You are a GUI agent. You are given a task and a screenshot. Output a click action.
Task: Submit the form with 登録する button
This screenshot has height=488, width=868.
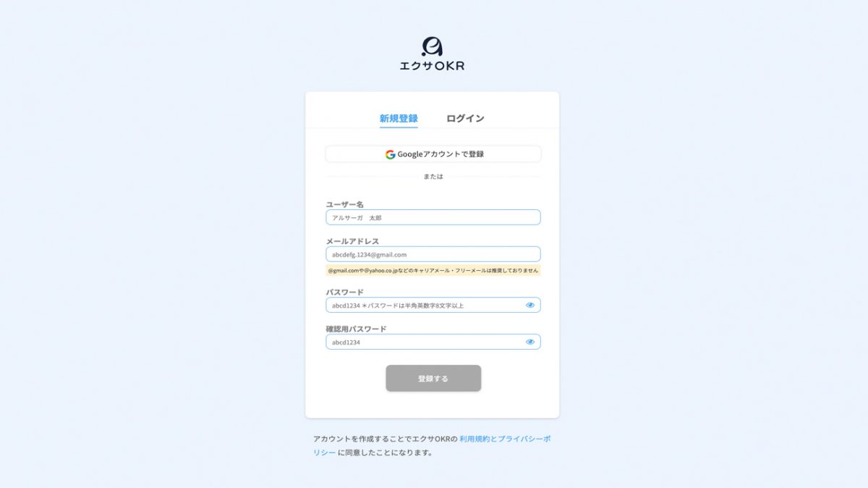433,378
